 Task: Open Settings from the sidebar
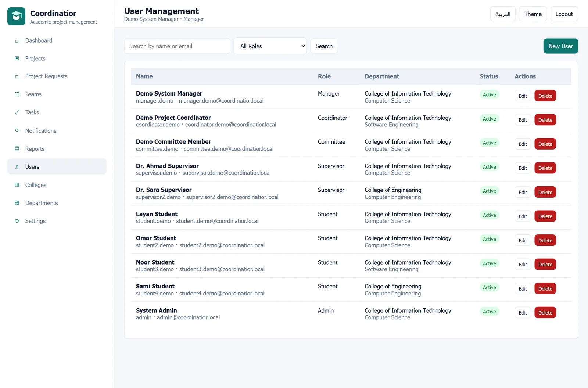pyautogui.click(x=57, y=221)
